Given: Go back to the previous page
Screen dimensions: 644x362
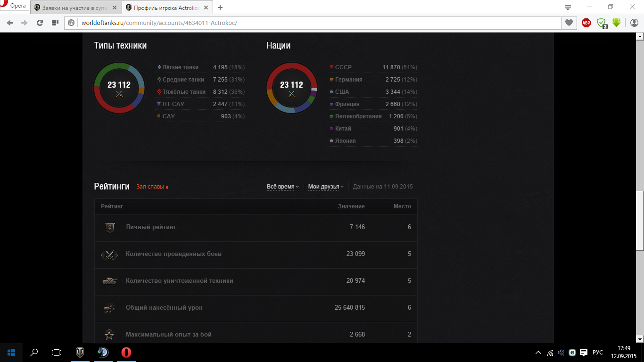Looking at the screenshot, I should pyautogui.click(x=10, y=23).
